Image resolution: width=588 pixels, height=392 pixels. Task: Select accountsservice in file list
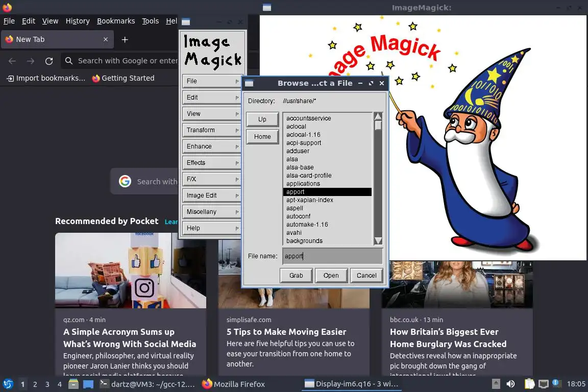pos(327,118)
